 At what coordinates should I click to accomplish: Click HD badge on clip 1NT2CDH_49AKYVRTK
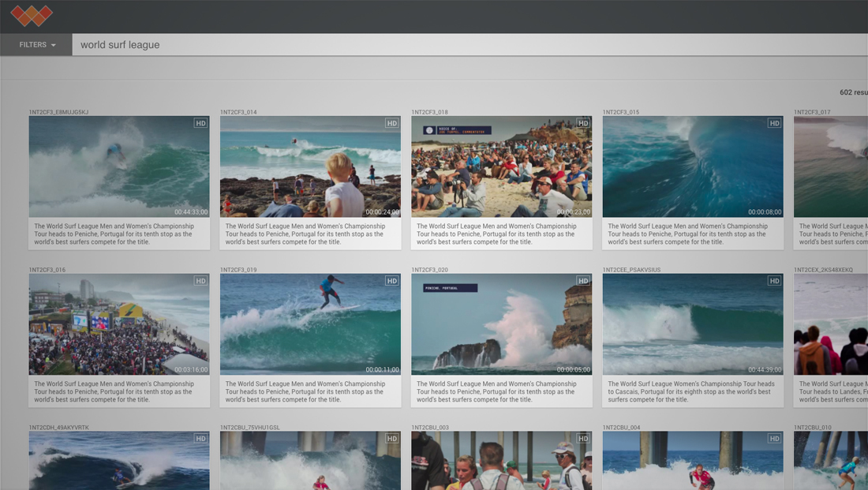(200, 439)
